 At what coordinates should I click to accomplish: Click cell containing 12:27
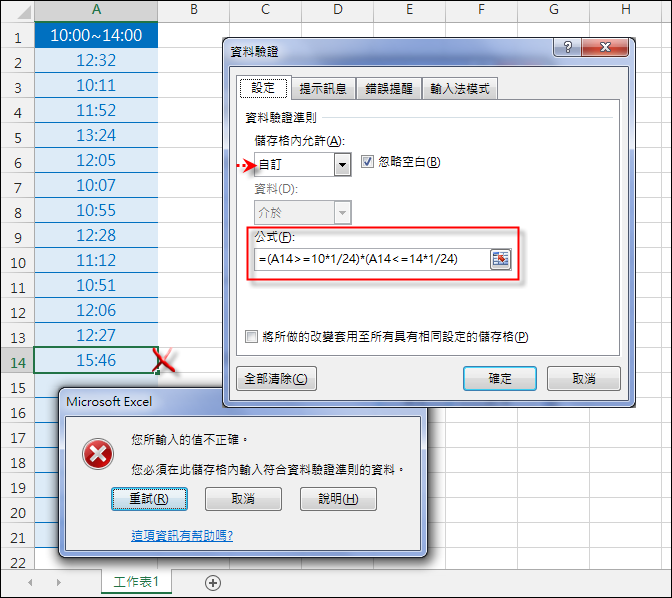(x=96, y=335)
